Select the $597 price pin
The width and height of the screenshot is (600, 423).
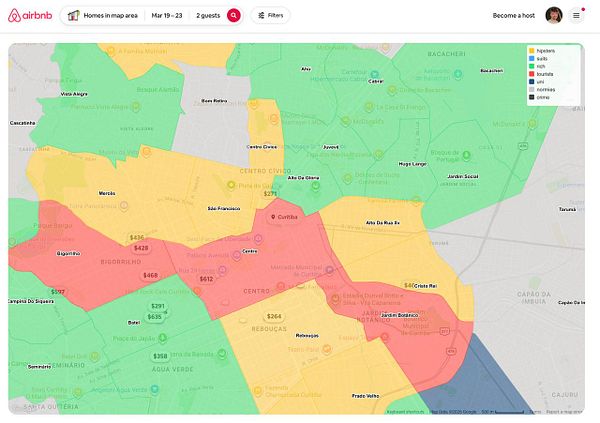coord(57,292)
